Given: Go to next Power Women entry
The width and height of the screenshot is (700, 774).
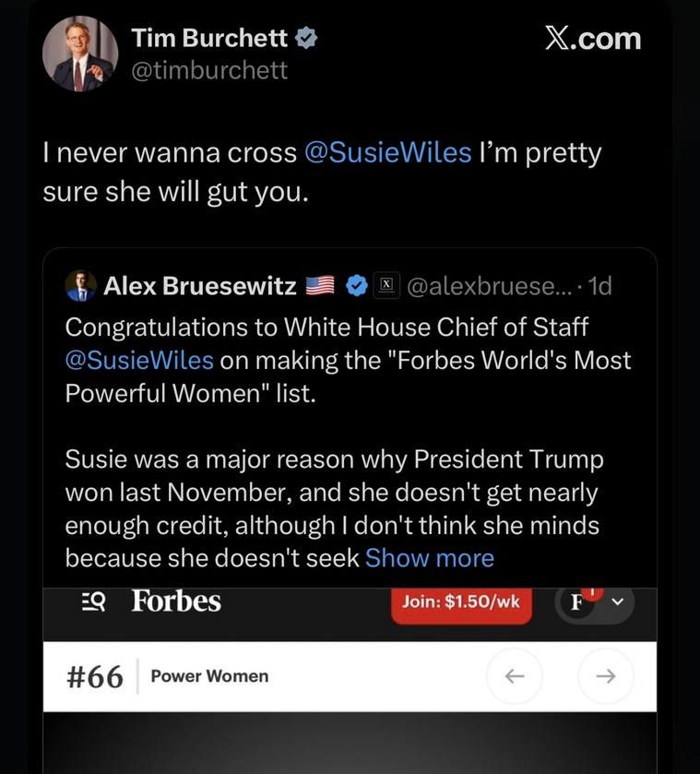Looking at the screenshot, I should click(x=606, y=676).
